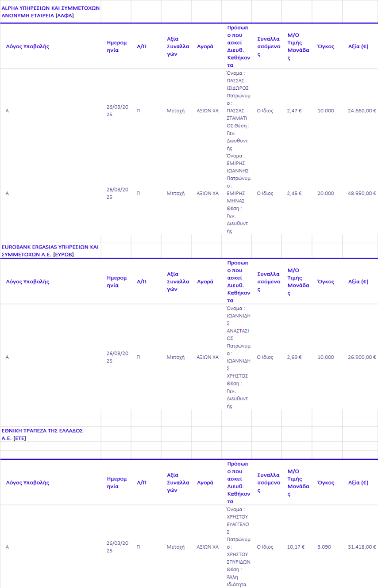378x588 pixels.
Task: Click Αξία (€) header in ALPHA table
Action: point(358,46)
